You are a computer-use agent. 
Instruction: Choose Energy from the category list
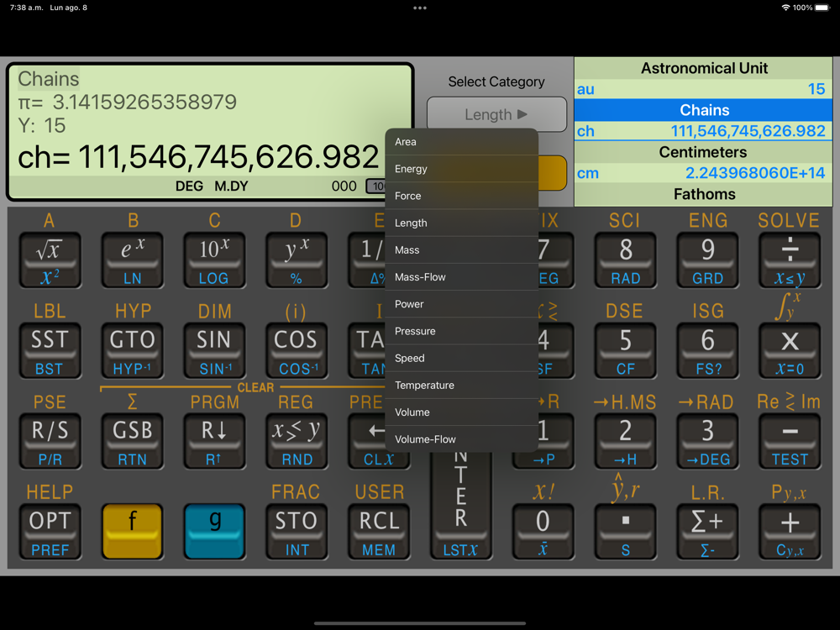(461, 169)
